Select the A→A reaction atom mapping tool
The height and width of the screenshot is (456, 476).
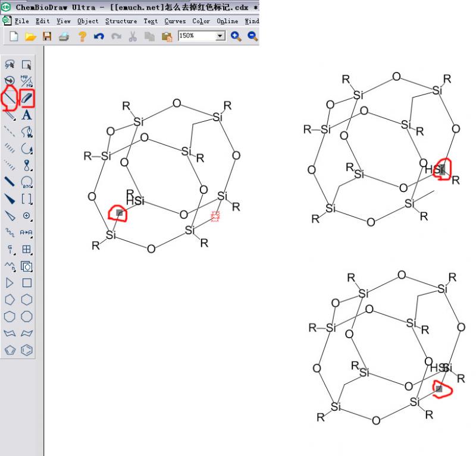pyautogui.click(x=27, y=232)
